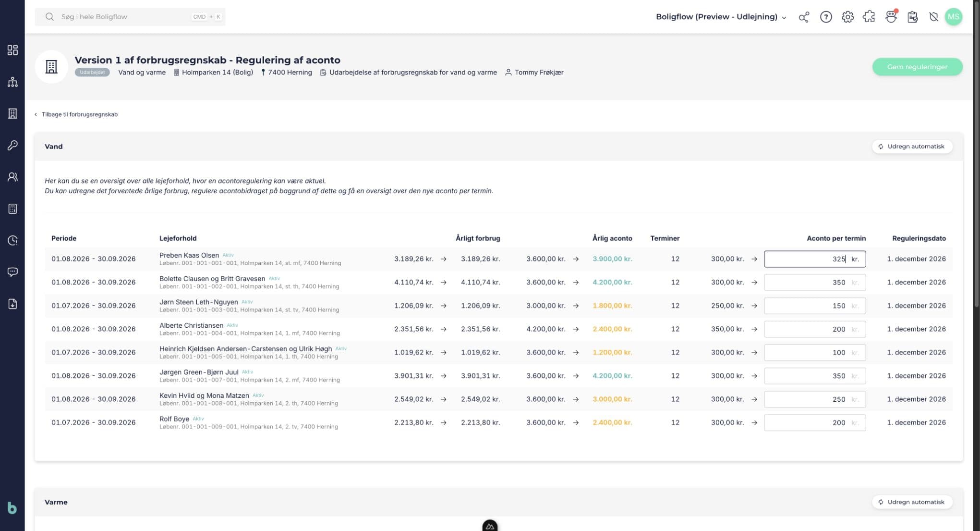The height and width of the screenshot is (531, 980).
Task: Edit aconto field for Bolette Clausen og Britt Gravesen
Action: pyautogui.click(x=815, y=283)
